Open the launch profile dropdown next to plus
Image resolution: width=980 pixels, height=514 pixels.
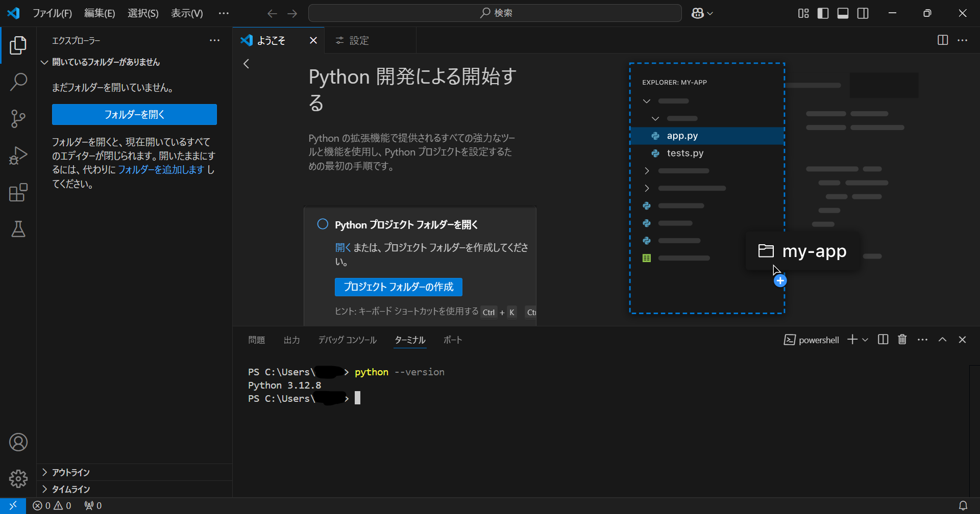pyautogui.click(x=865, y=340)
